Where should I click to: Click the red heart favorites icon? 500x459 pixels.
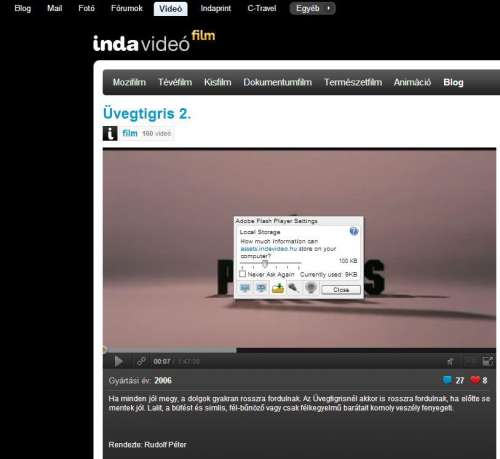pos(475,380)
